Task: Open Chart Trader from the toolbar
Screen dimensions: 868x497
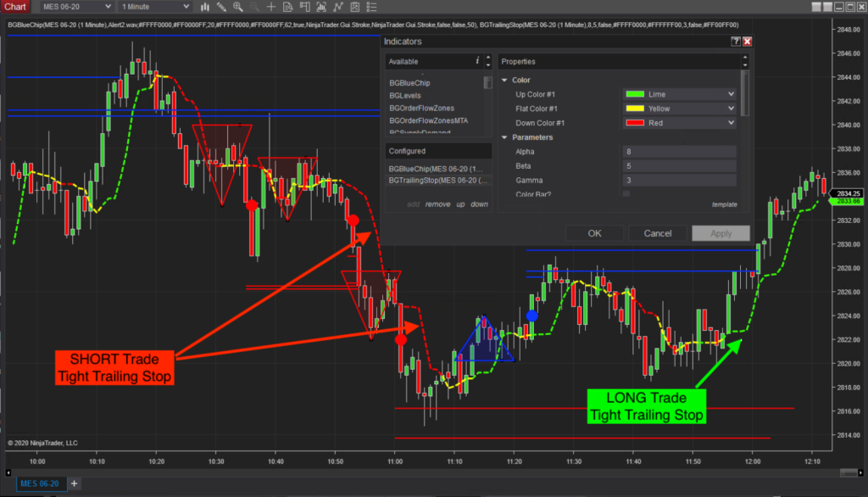Action: point(305,6)
